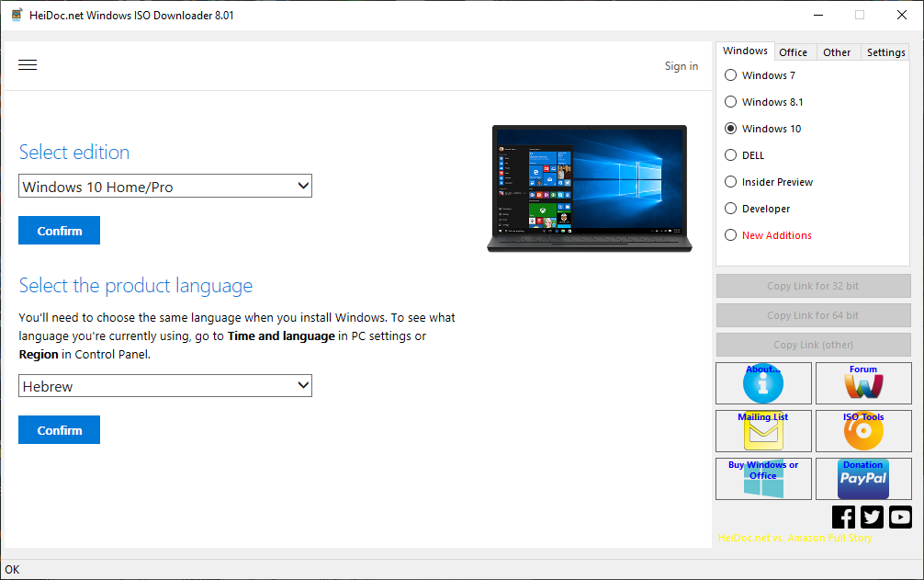Expand the Hebrew language dropdown

[x=165, y=386]
